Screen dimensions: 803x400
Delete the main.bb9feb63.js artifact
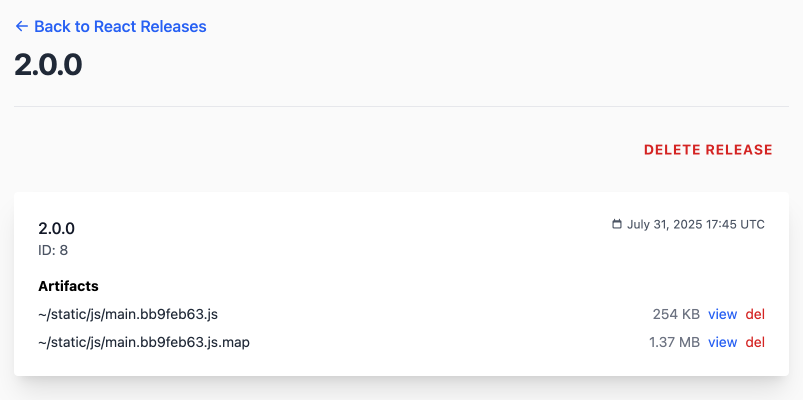point(755,314)
